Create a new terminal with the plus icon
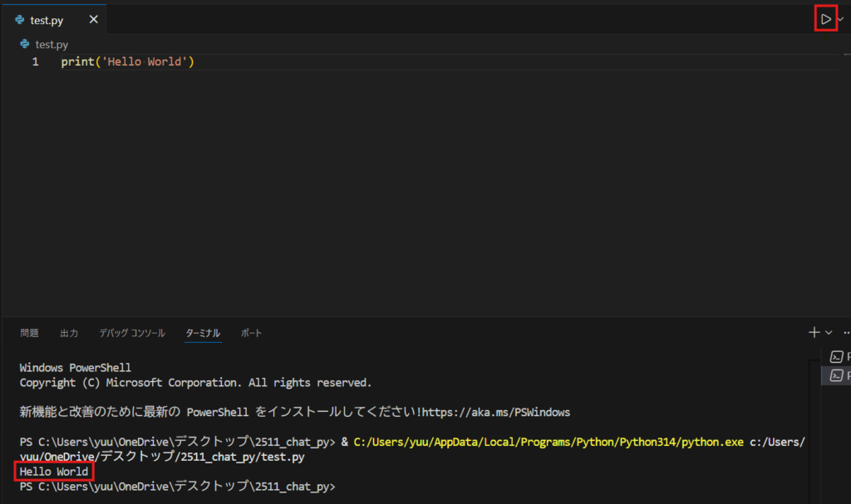 pos(814,332)
